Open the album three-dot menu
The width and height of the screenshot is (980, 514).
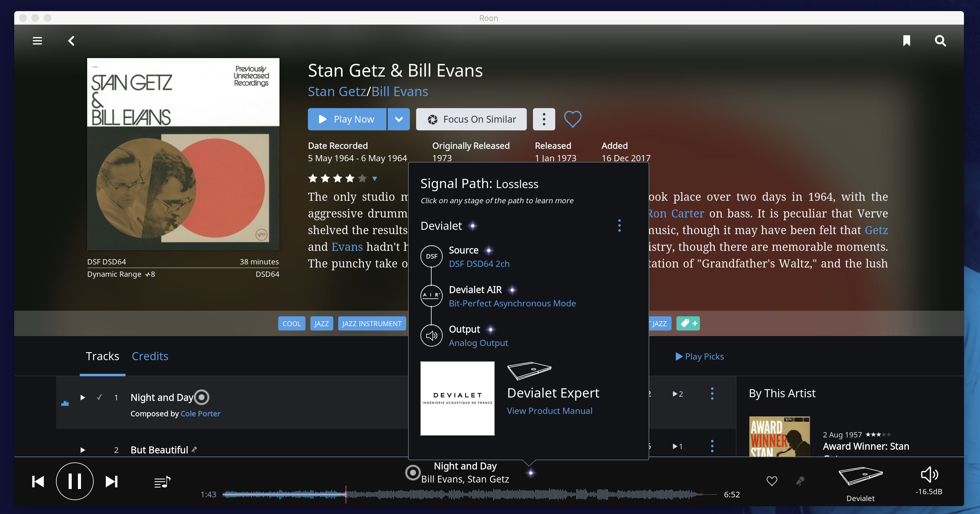(x=544, y=119)
